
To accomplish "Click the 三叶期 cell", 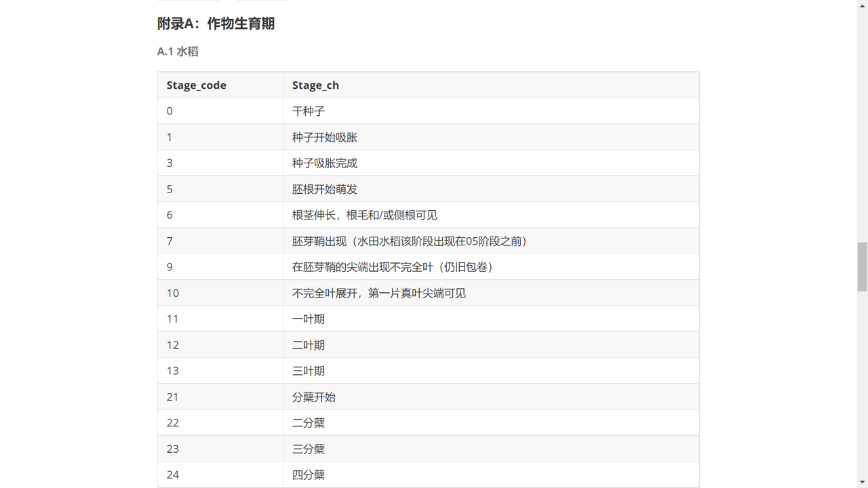I will pos(309,371).
